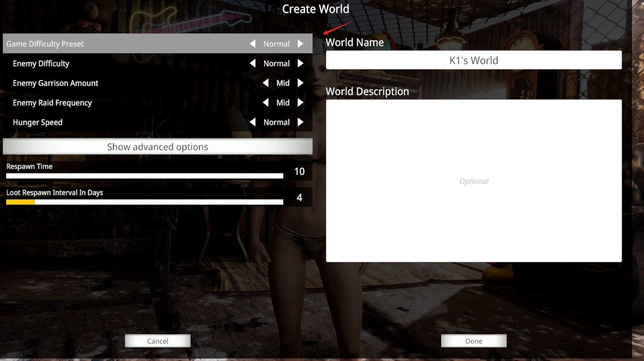Click the Enemy Difficulty label
Viewport: 644px width, 361px height.
41,63
